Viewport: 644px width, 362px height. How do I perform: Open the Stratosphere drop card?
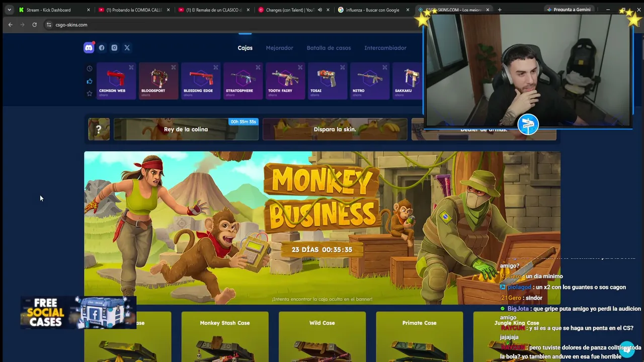click(243, 81)
